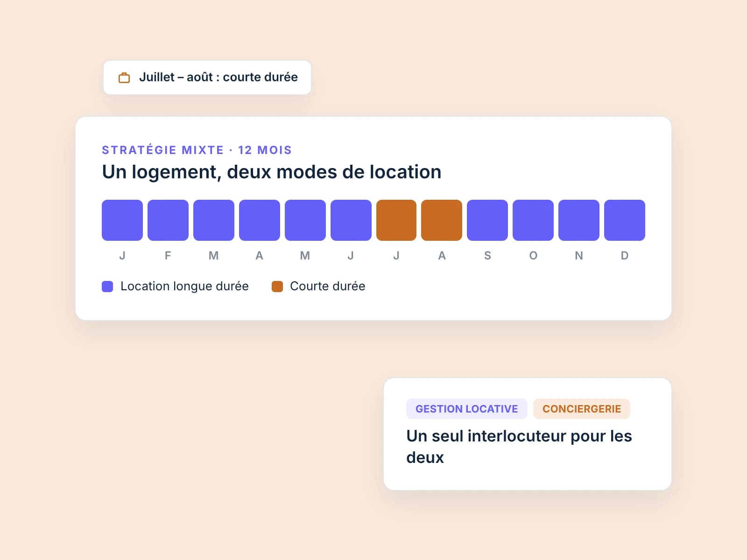Select the August orange month block

pyautogui.click(x=442, y=220)
